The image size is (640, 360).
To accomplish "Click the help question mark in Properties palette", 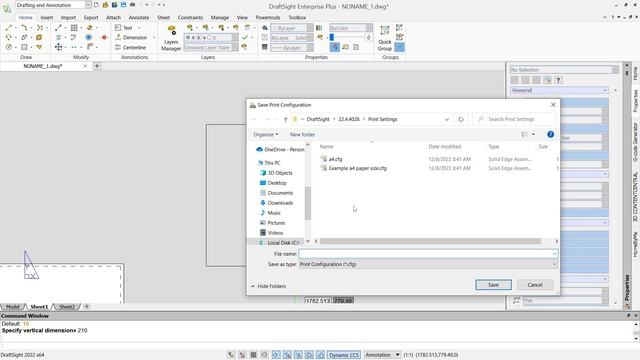I will pos(558,80).
